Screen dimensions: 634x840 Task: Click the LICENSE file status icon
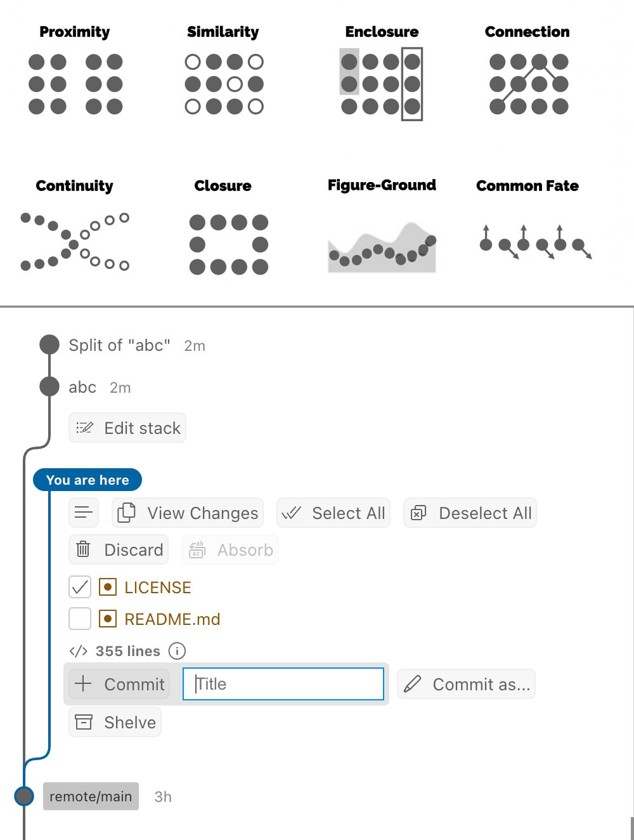coord(108,587)
